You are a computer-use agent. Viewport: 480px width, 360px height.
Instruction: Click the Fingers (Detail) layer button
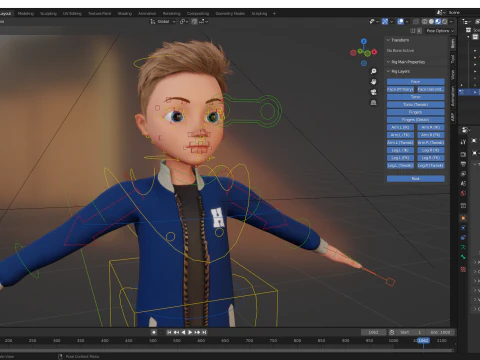pyautogui.click(x=415, y=120)
